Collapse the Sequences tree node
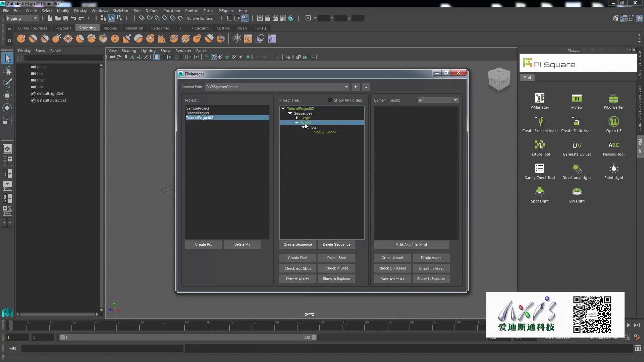The width and height of the screenshot is (644, 362). pos(290,113)
